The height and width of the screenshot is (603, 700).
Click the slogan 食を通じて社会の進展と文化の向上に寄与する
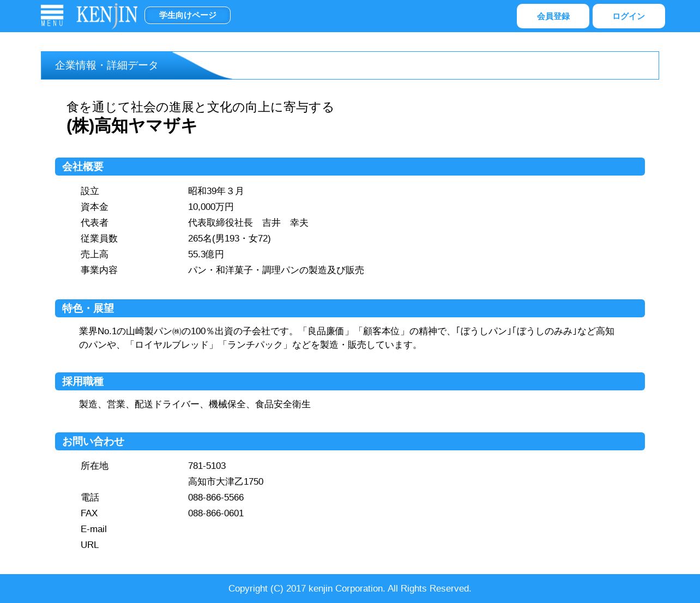(200, 107)
